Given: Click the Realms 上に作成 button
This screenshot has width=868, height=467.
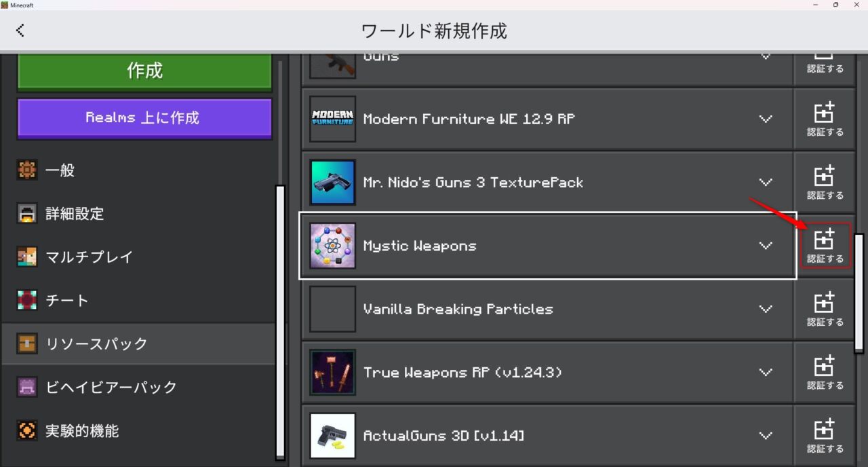Looking at the screenshot, I should click(x=144, y=118).
